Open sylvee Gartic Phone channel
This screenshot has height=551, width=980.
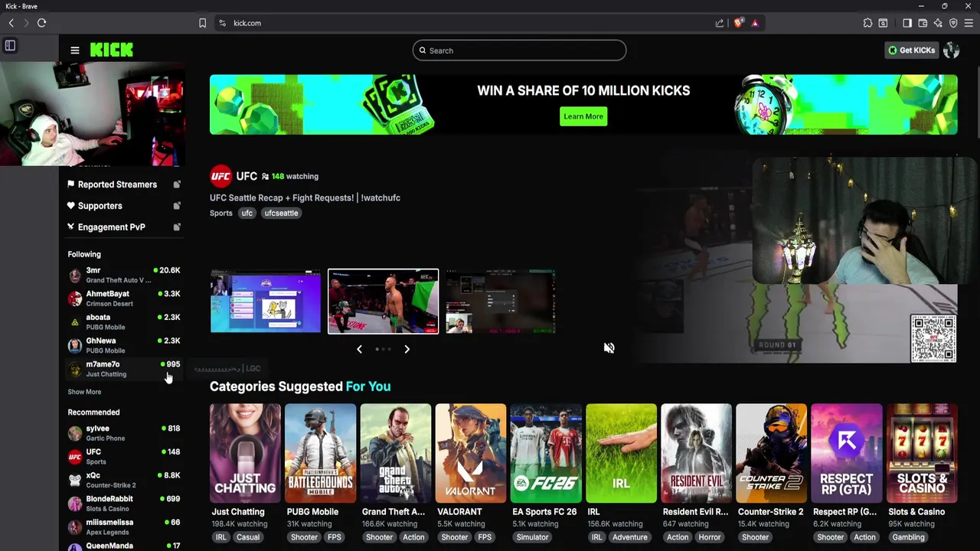[123, 433]
